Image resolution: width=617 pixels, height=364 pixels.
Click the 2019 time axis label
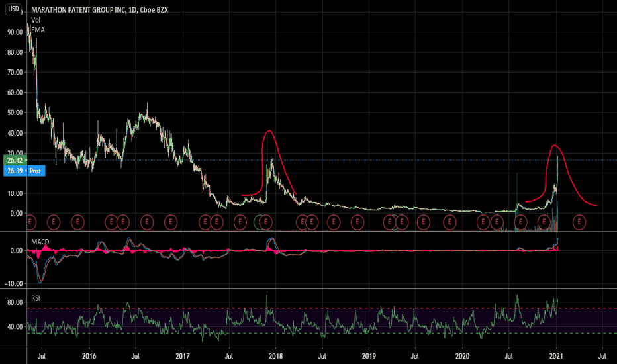click(369, 356)
